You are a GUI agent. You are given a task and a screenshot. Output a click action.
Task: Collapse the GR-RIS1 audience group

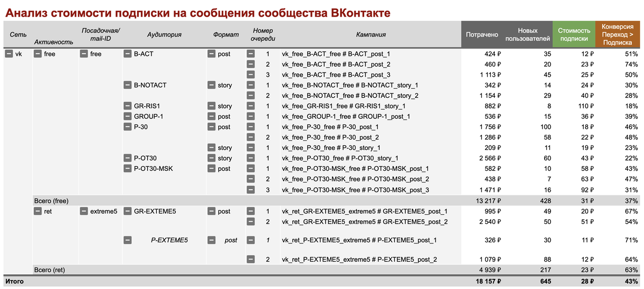point(127,106)
